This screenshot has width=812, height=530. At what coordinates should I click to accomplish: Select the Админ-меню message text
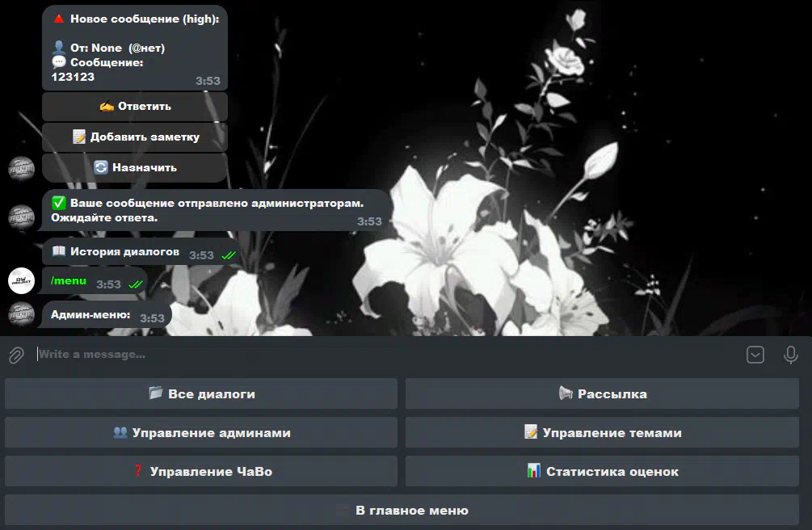90,314
